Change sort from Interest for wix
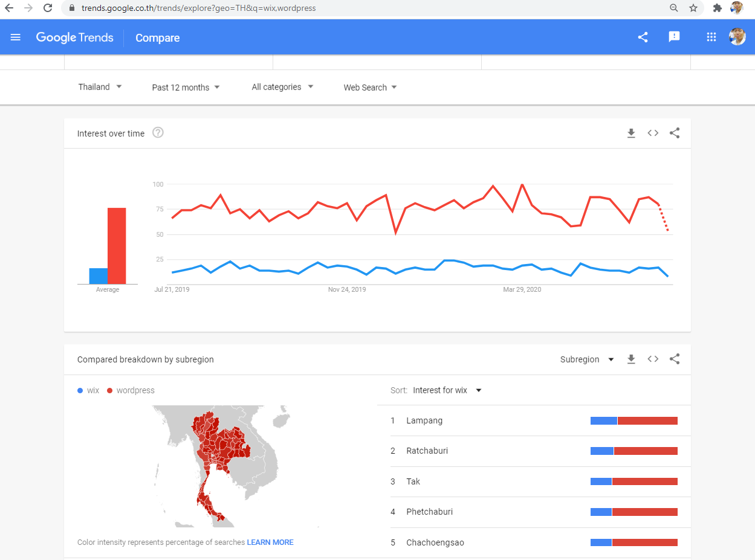Viewport: 755px width, 560px height. click(447, 390)
